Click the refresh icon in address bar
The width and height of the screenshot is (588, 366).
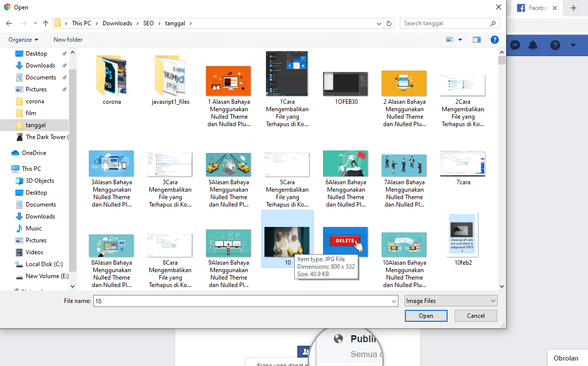390,23
